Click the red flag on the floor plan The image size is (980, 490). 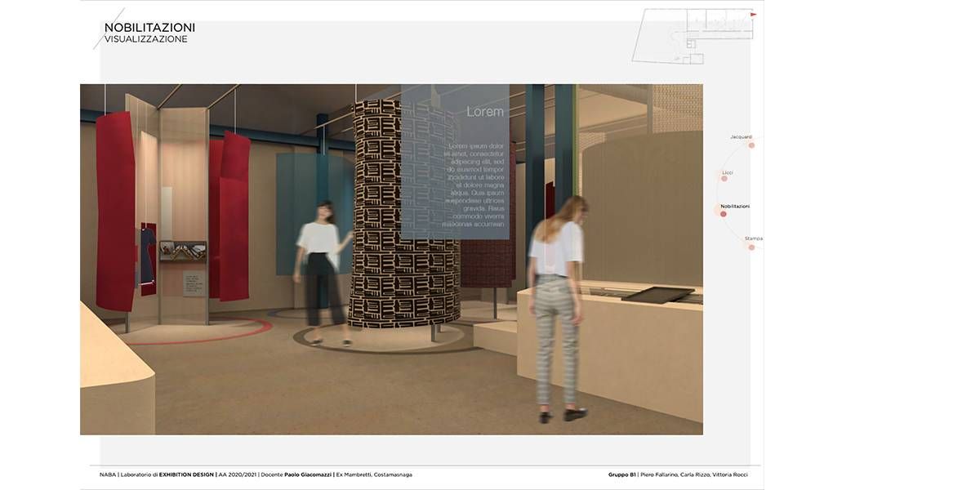tap(753, 15)
